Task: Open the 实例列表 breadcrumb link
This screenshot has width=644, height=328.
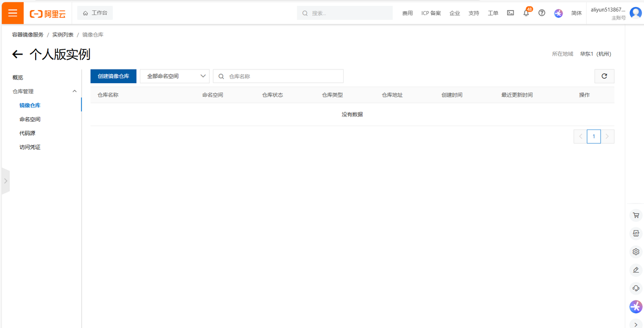Action: coord(63,35)
